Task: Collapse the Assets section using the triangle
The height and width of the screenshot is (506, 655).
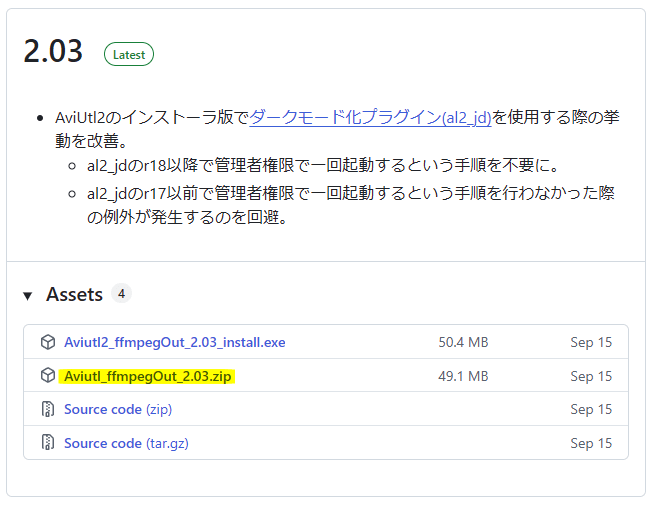Action: click(x=28, y=295)
